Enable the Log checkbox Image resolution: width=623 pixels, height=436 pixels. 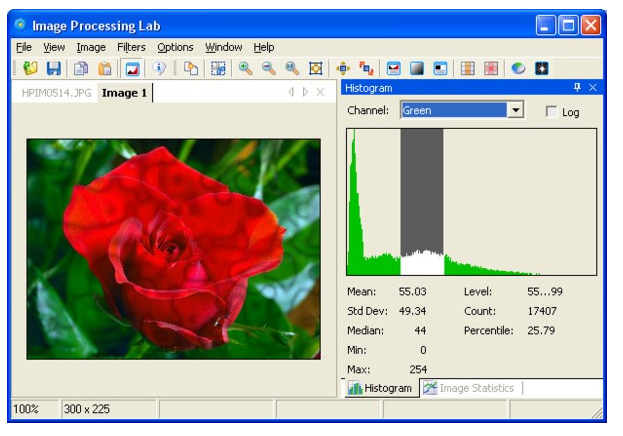[551, 112]
